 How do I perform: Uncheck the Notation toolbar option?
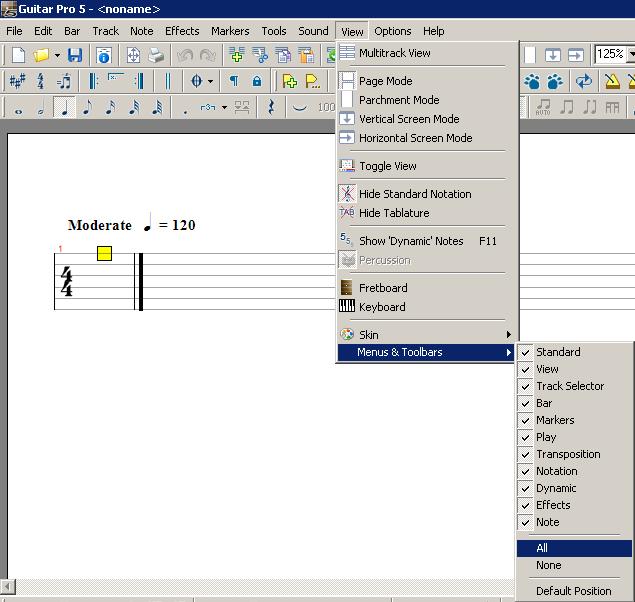pos(574,471)
